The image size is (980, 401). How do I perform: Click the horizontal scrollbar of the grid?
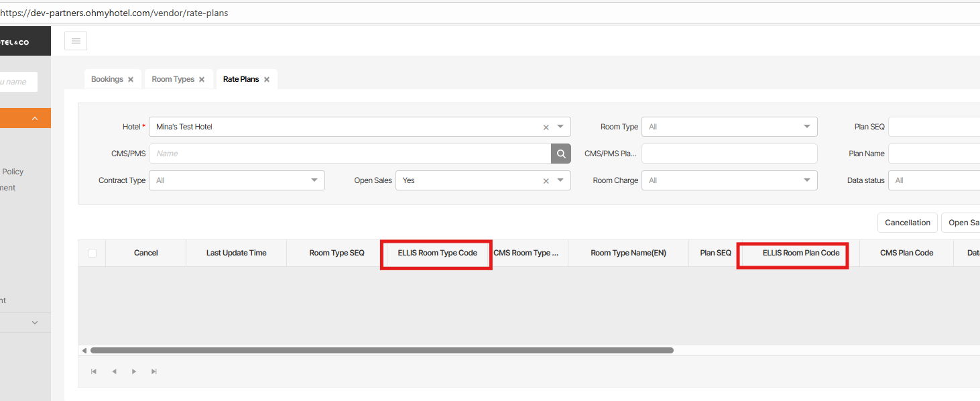[382, 350]
